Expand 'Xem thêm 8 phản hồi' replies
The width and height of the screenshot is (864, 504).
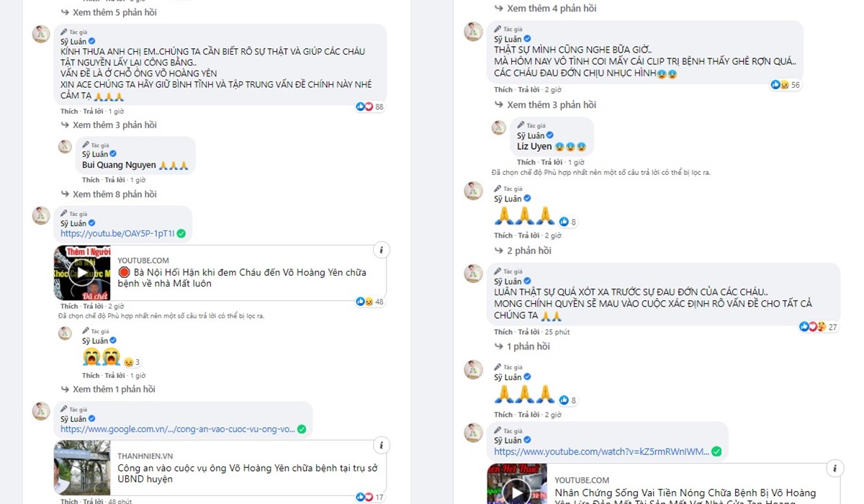tap(109, 194)
